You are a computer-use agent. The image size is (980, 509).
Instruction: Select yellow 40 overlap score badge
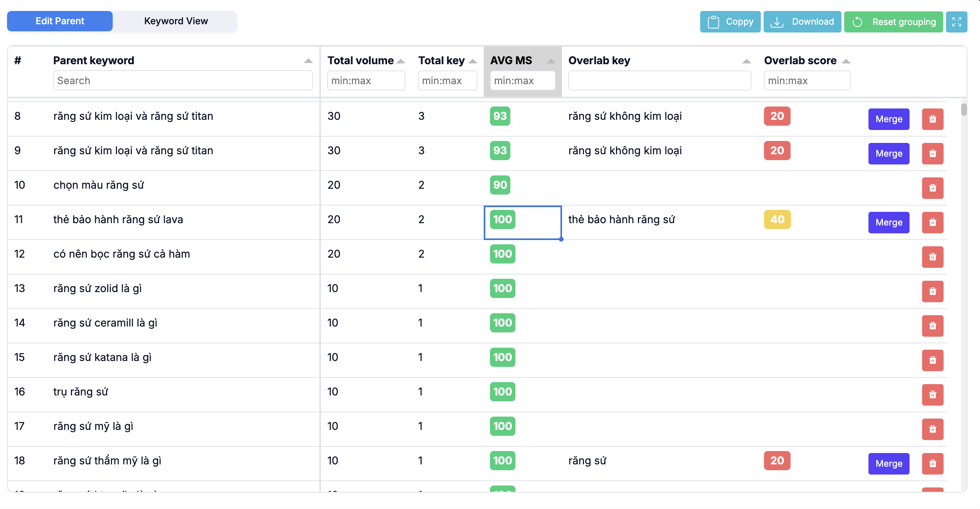pyautogui.click(x=777, y=219)
